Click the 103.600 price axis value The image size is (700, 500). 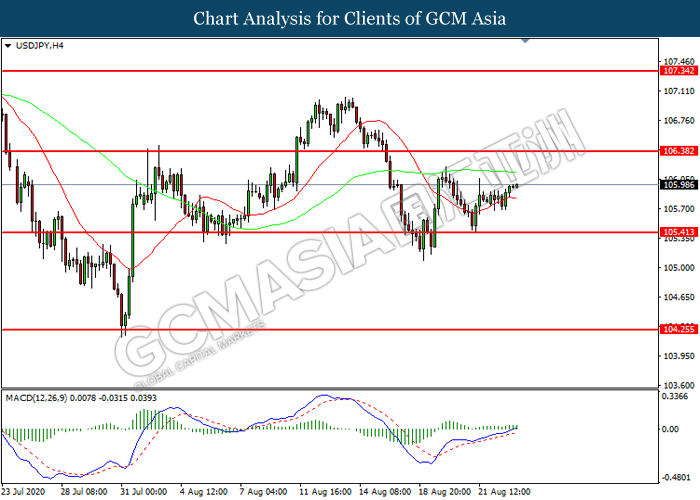click(x=679, y=385)
